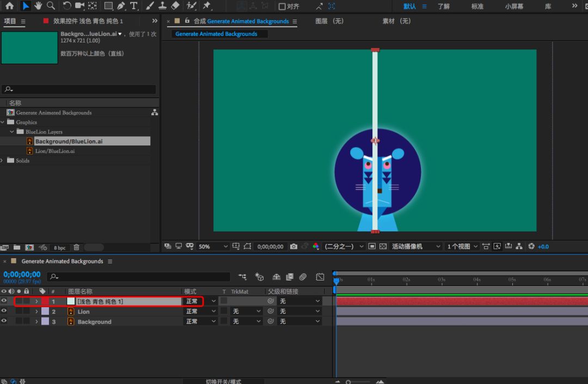The image size is (588, 384).
Task: Switch to the 标准 workspace
Action: tap(477, 7)
